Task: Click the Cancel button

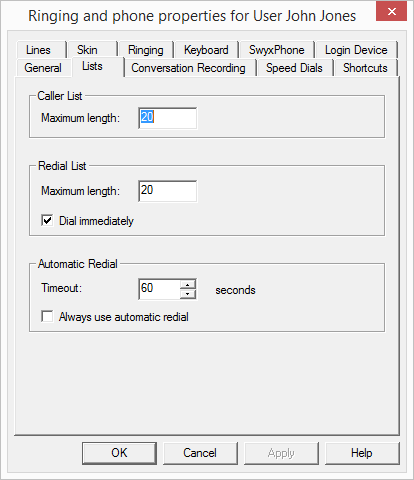Action: (200, 453)
